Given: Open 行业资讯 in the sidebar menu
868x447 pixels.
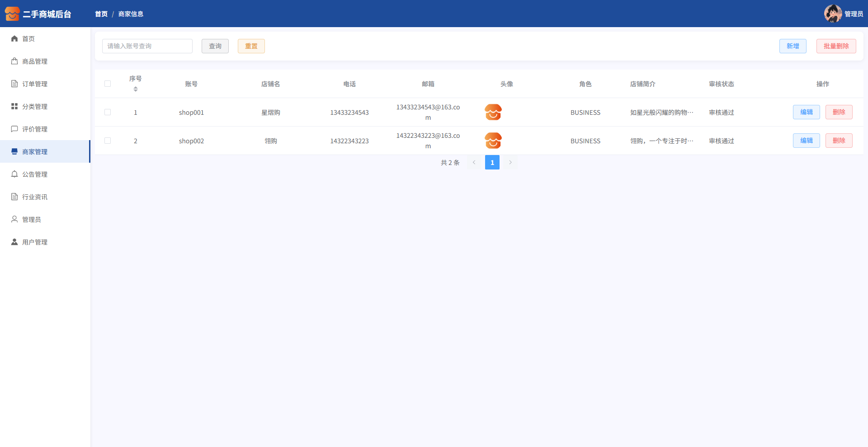Looking at the screenshot, I should 35,197.
